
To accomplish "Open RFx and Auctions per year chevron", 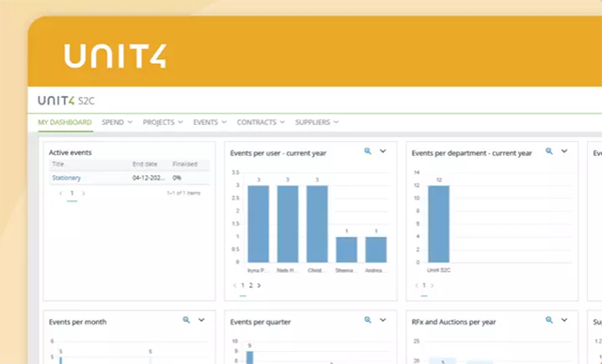I will click(564, 320).
